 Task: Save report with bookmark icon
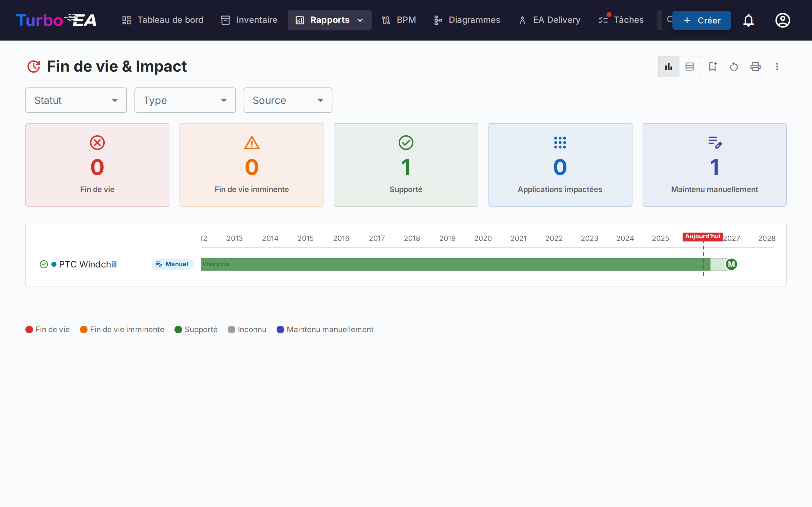pos(712,67)
